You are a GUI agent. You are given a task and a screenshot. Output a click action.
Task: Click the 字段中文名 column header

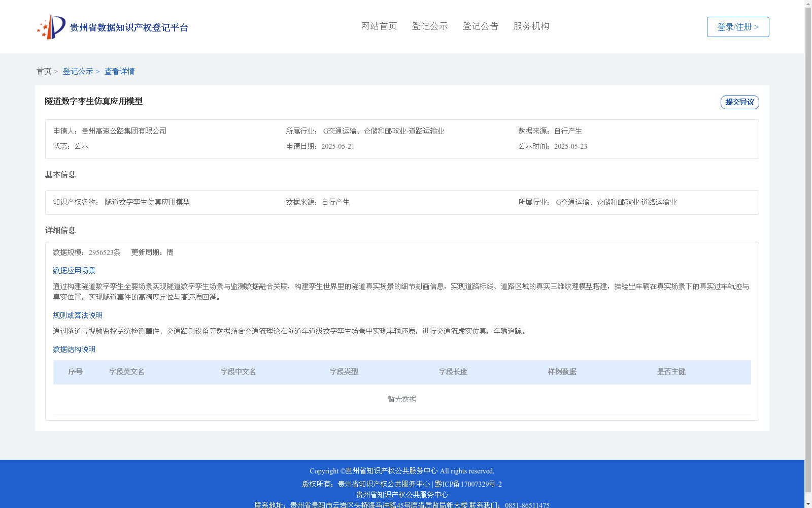(239, 372)
